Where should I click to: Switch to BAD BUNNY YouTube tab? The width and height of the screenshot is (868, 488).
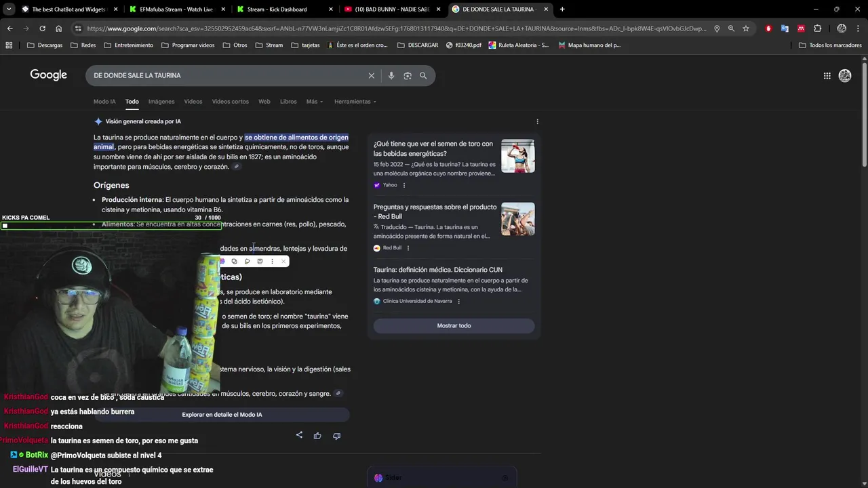(391, 9)
